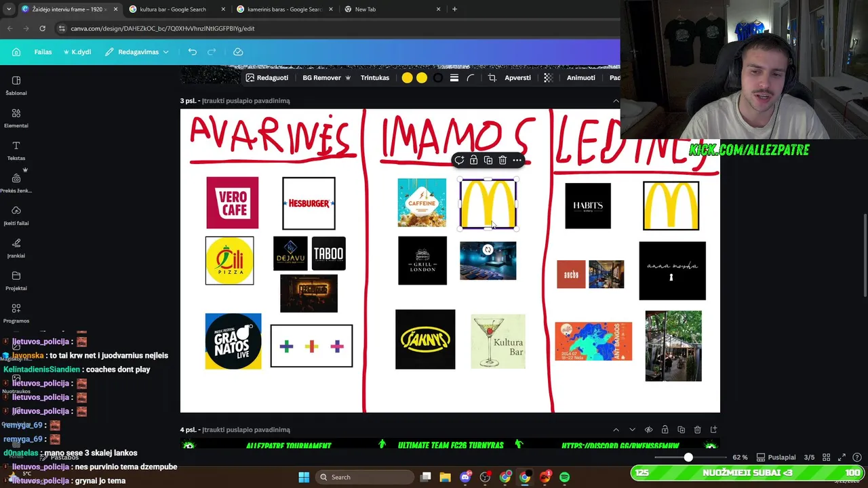Open the Įrankiai drawing tools panel
Viewport: 868px width, 488px height.
pos(16,248)
